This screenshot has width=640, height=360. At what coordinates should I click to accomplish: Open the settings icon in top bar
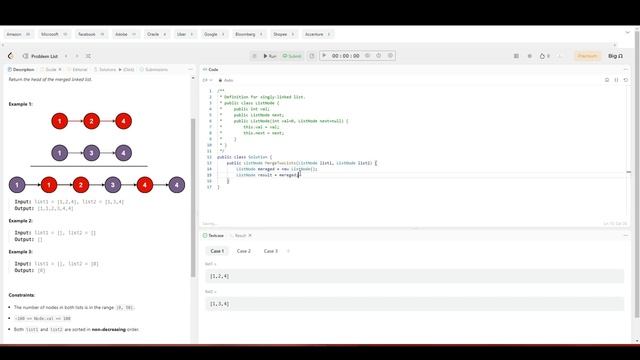point(530,56)
